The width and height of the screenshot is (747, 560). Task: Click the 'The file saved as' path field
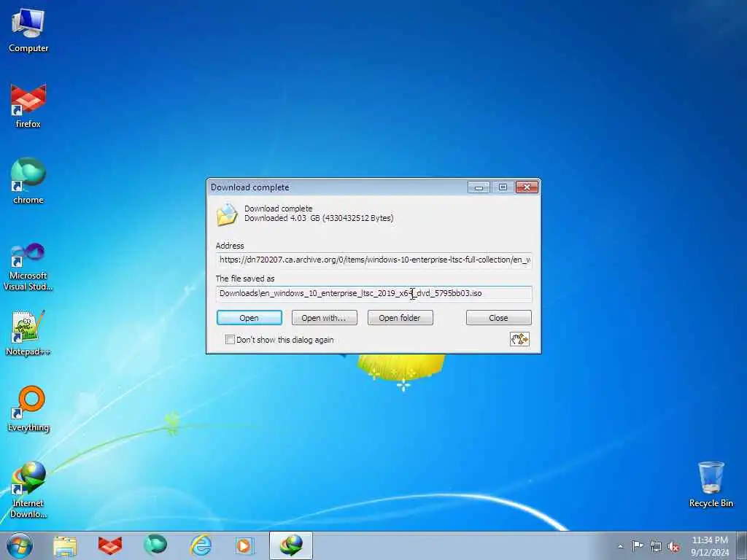coord(374,293)
